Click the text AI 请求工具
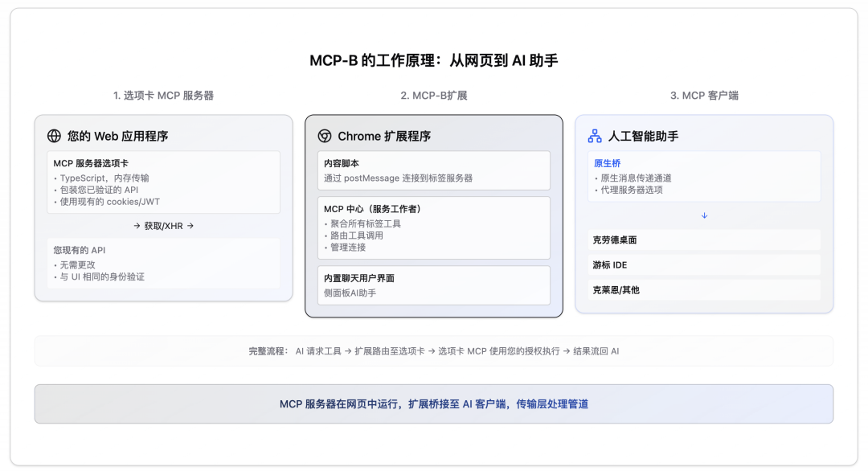868x475 pixels. tap(318, 351)
